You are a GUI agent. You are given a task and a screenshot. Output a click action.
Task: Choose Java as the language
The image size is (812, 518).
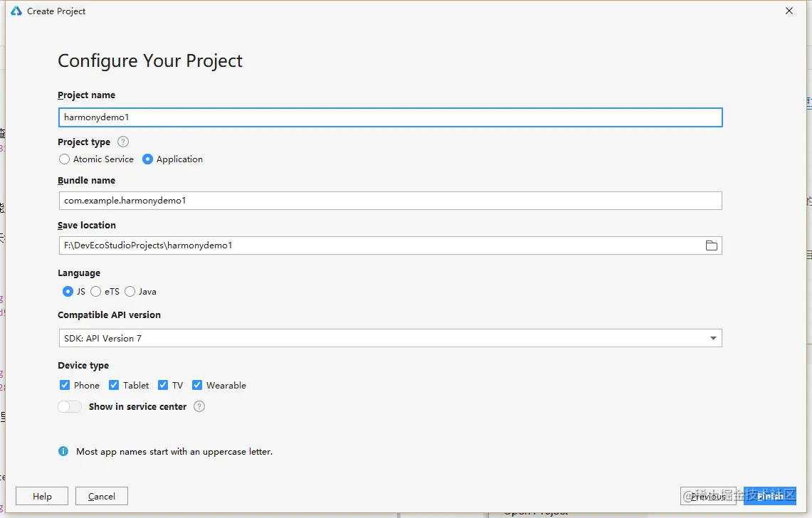130,292
